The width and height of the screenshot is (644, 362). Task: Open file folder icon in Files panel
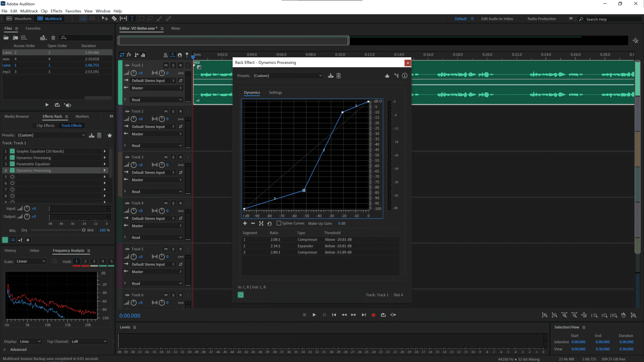point(6,38)
